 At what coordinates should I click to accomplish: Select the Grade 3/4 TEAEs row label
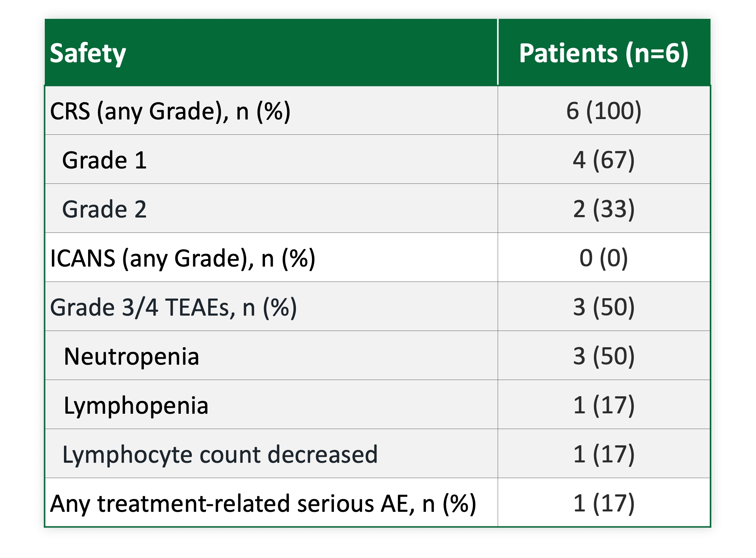tap(173, 307)
